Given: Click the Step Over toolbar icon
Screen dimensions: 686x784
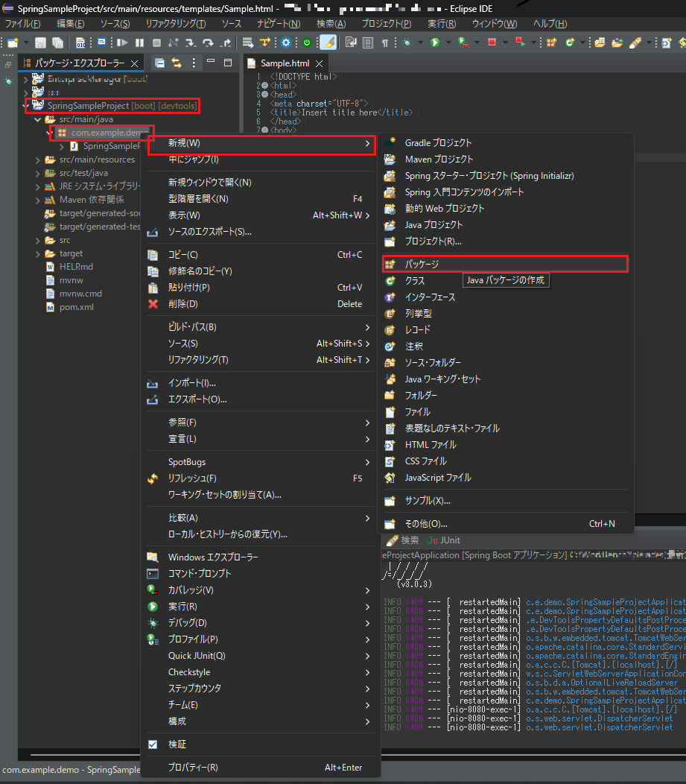Looking at the screenshot, I should [208, 43].
